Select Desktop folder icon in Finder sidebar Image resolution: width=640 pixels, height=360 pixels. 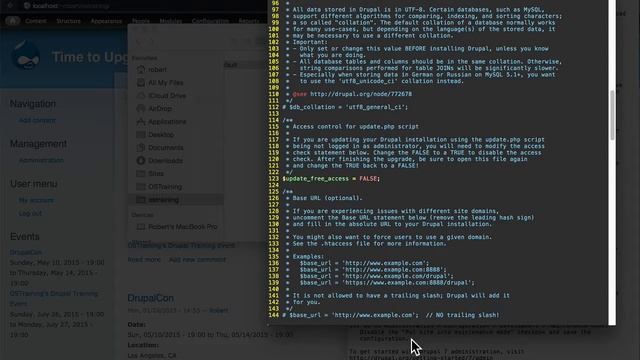(x=141, y=135)
